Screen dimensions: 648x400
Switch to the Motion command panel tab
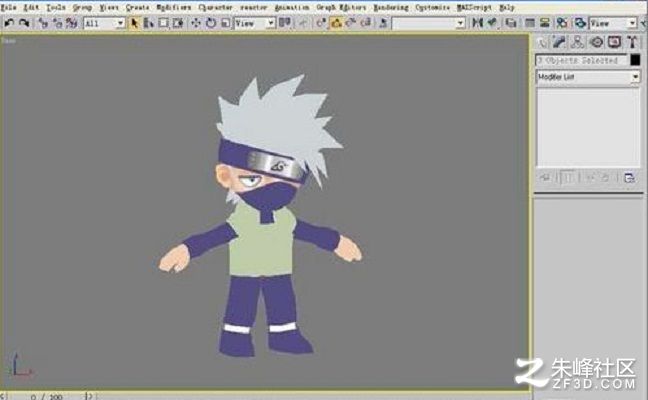(596, 42)
